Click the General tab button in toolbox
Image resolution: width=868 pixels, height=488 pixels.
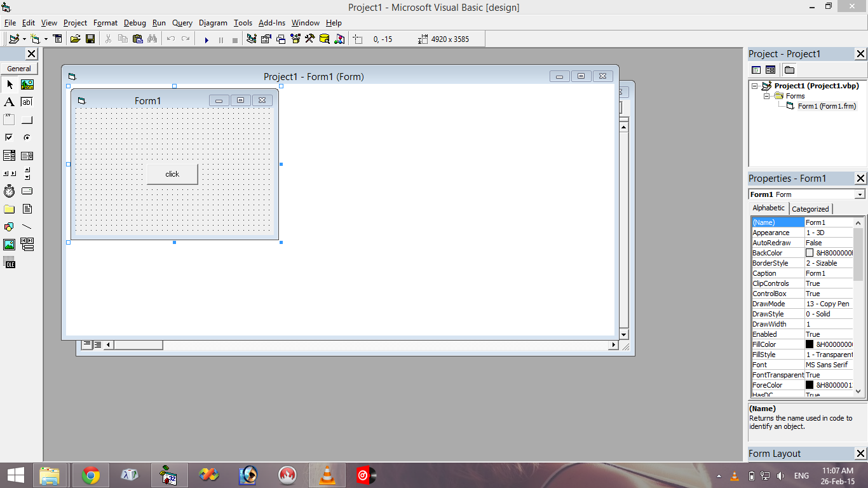pos(19,69)
